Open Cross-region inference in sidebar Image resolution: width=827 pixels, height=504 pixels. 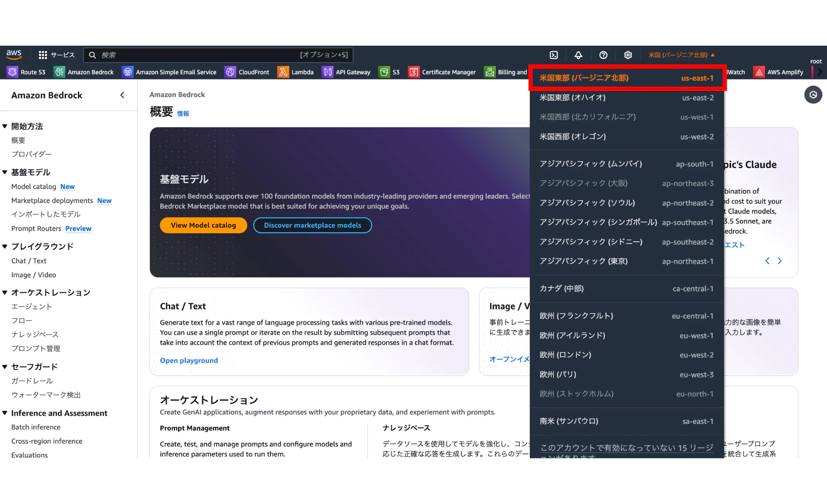(x=47, y=441)
